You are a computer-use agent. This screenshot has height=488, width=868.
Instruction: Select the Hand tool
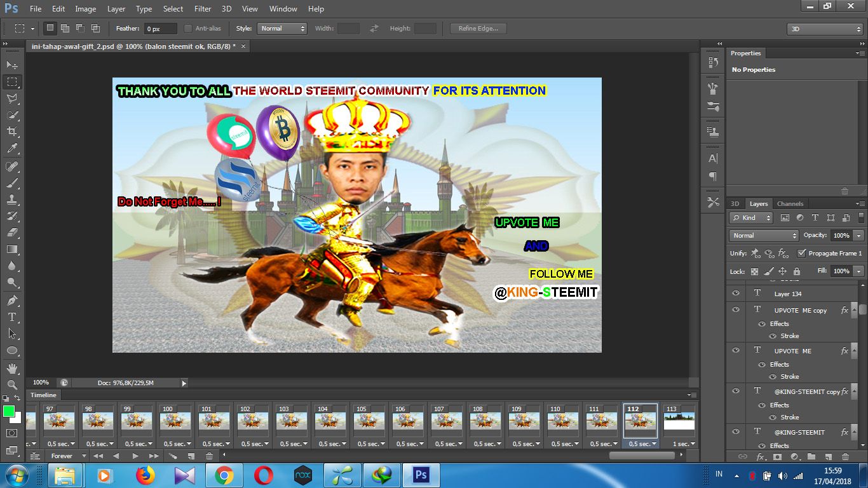(12, 368)
